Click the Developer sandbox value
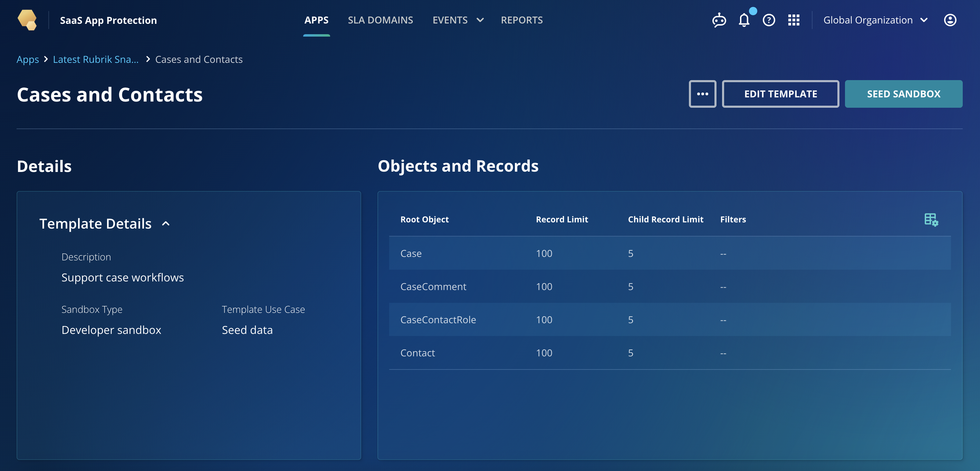Screen dimensions: 980x471 (112, 330)
